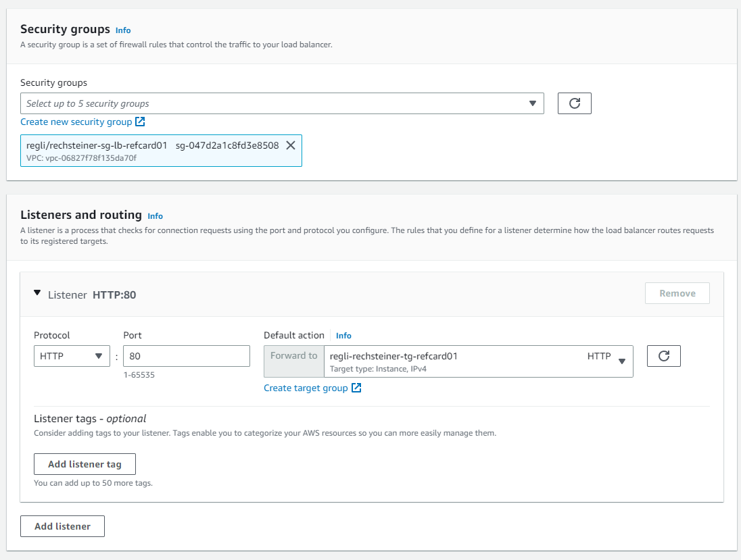Follow the Create target group link
Viewport: 741px width, 560px height.
pos(306,388)
